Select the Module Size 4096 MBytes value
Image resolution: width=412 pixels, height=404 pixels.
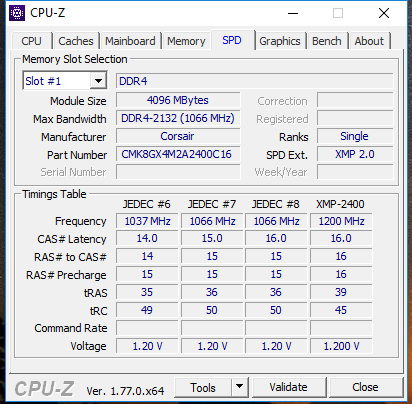click(x=178, y=100)
